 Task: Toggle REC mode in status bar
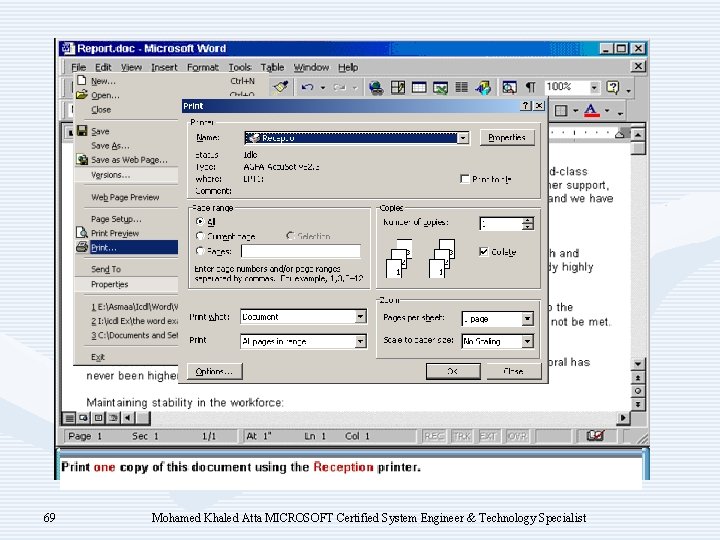click(434, 436)
